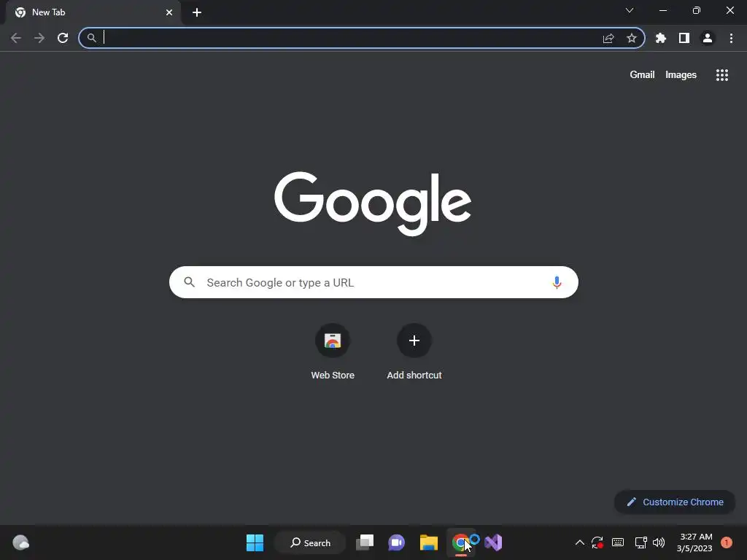Open the Chat app on the taskbar
This screenshot has width=747, height=560.
pos(396,542)
